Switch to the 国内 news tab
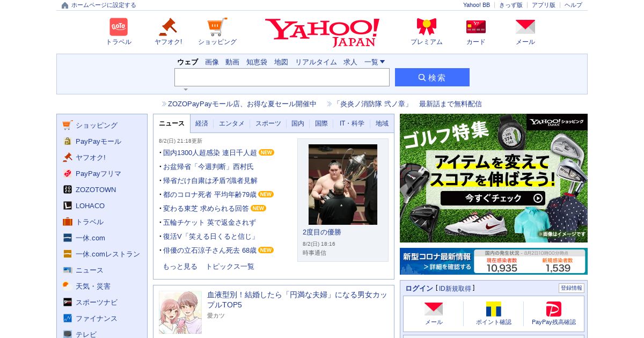 [298, 123]
